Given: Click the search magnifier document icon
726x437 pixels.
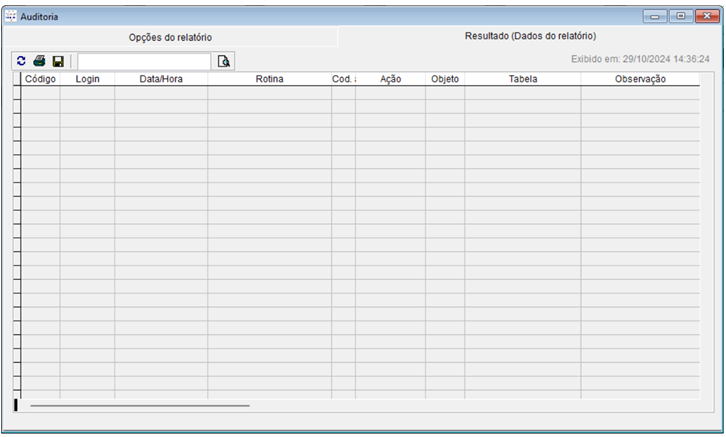Looking at the screenshot, I should point(224,61).
